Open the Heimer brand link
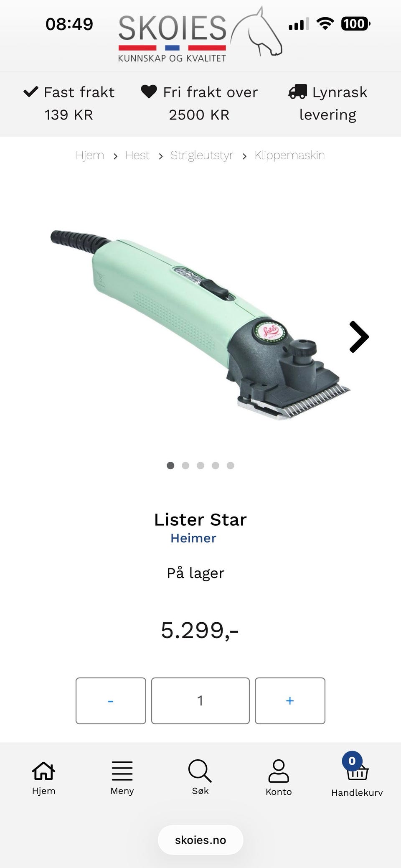 point(193,538)
